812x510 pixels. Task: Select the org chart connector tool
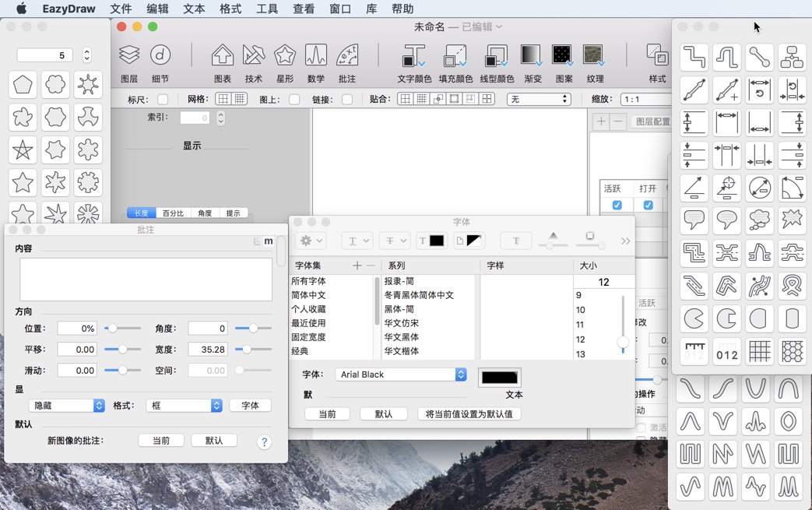coord(792,57)
